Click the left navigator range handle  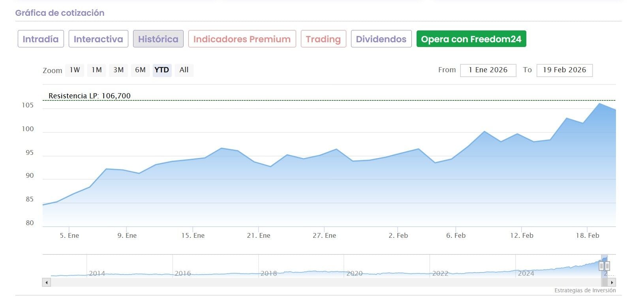[x=601, y=266]
